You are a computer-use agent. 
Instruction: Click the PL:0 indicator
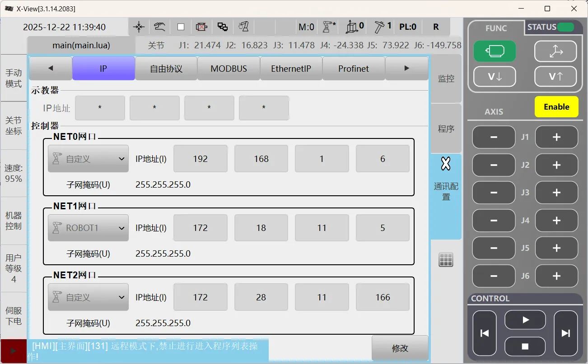(408, 27)
